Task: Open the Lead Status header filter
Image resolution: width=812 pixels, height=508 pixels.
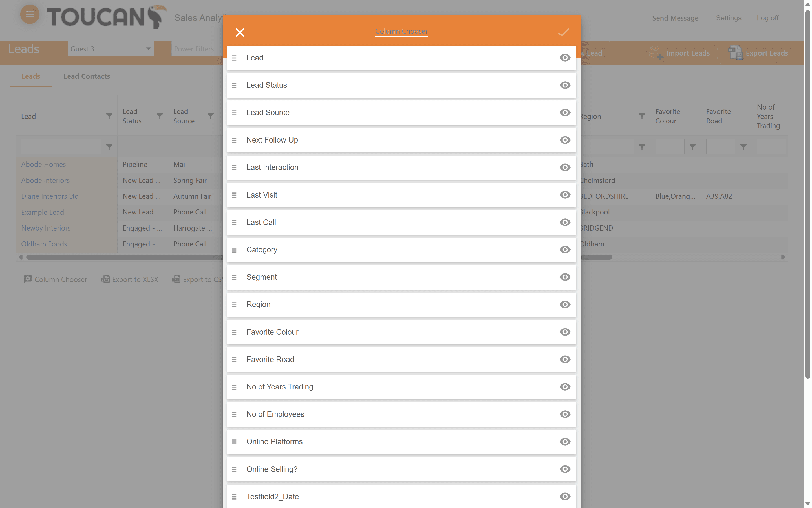Action: click(x=160, y=117)
